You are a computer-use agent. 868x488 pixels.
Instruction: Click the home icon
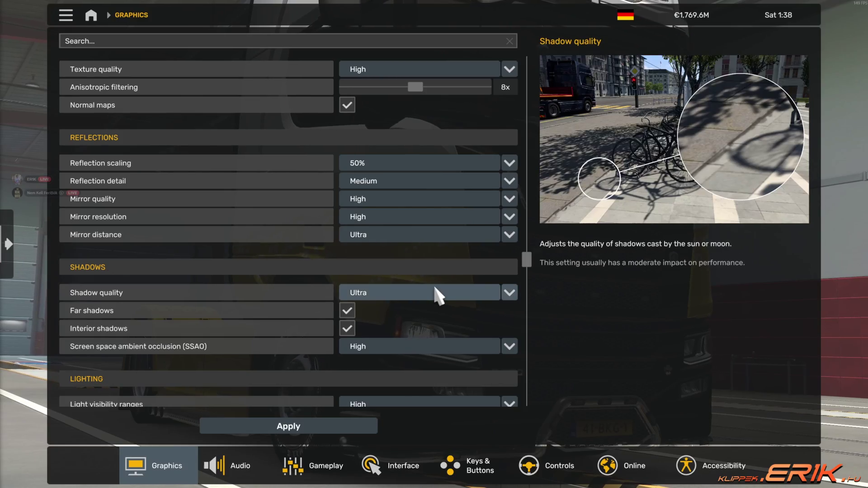click(91, 15)
